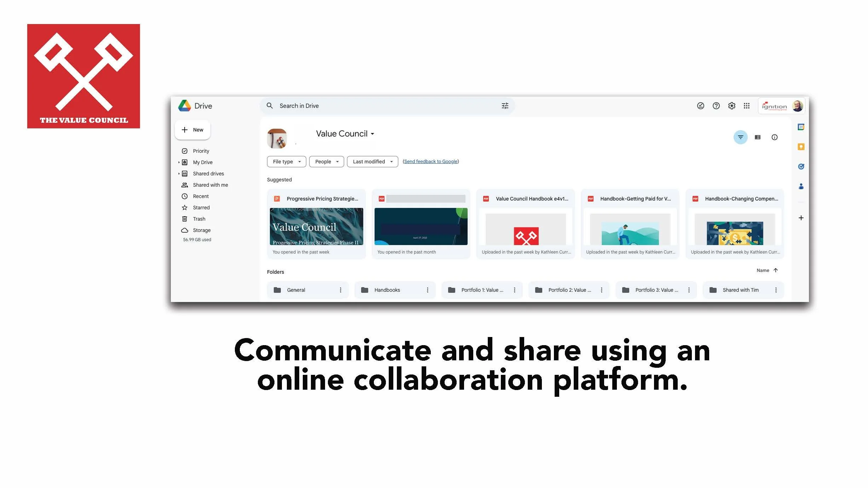Viewport: 868px width, 488px height.
Task: Reverse the Name sort direction arrow
Action: (776, 270)
